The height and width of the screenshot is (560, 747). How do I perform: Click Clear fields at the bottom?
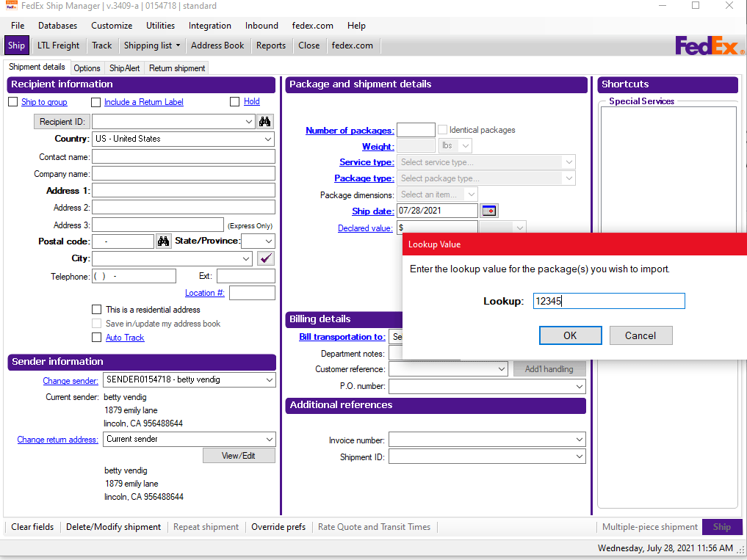(32, 527)
